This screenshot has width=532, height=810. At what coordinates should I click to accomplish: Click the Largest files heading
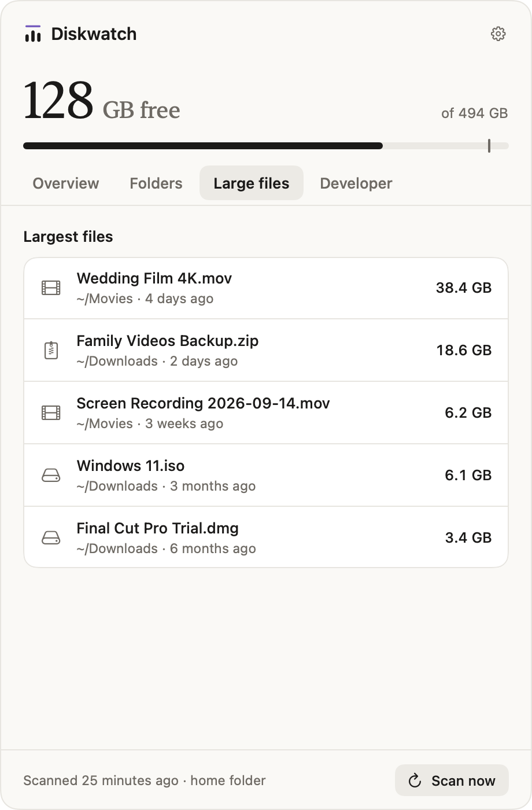click(68, 237)
